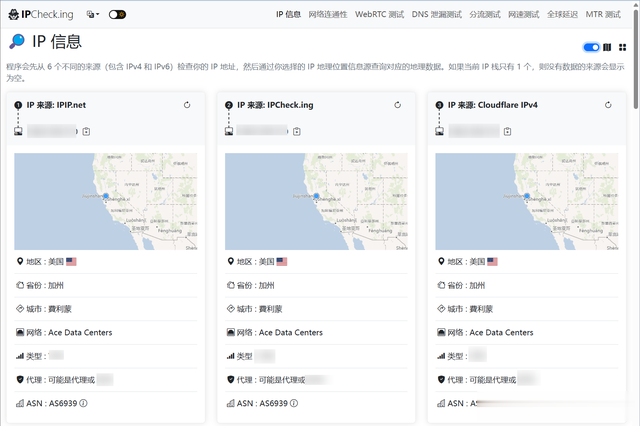
Task: Open the MTR 测试 nav item
Action: [x=603, y=14]
